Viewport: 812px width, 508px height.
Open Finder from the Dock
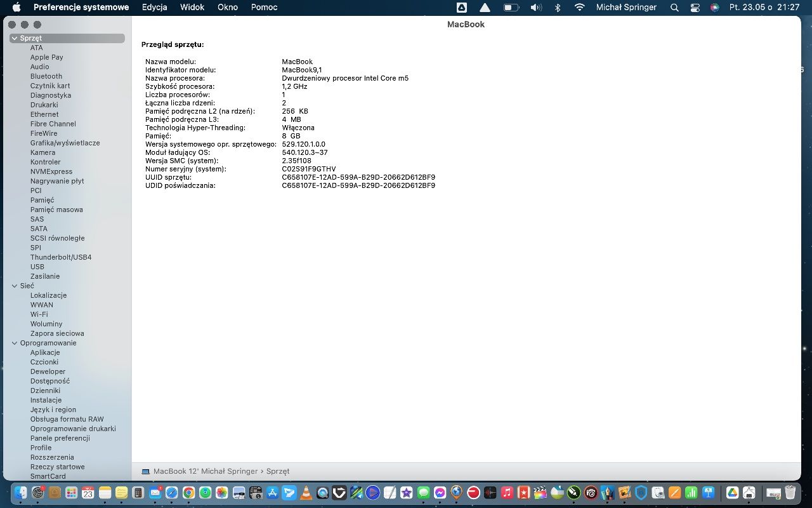[20, 492]
